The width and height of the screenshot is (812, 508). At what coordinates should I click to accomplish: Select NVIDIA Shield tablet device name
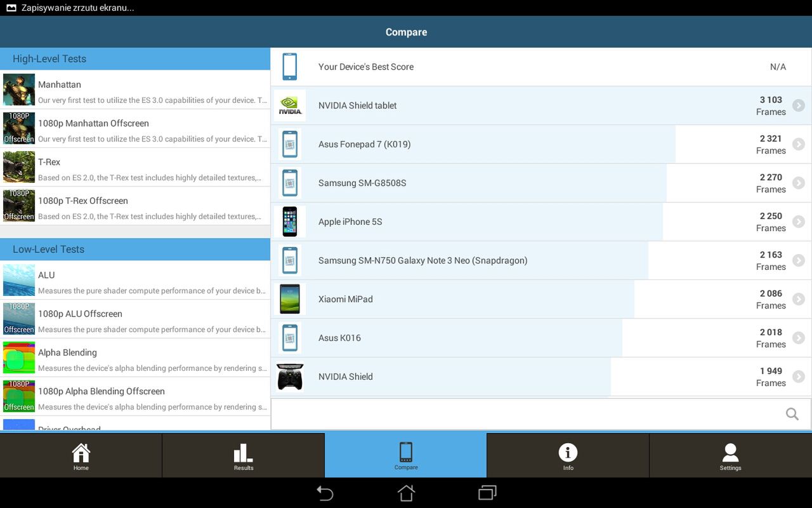coord(357,105)
